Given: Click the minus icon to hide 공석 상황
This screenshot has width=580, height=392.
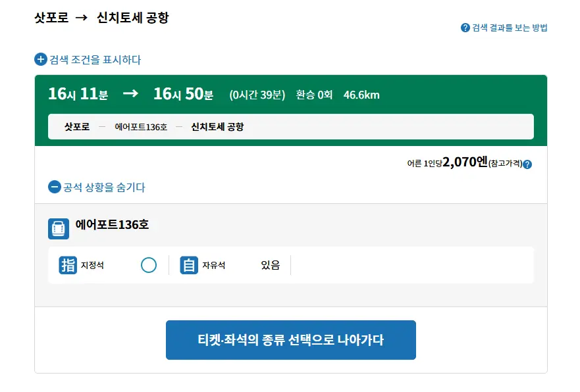Looking at the screenshot, I should [55, 187].
